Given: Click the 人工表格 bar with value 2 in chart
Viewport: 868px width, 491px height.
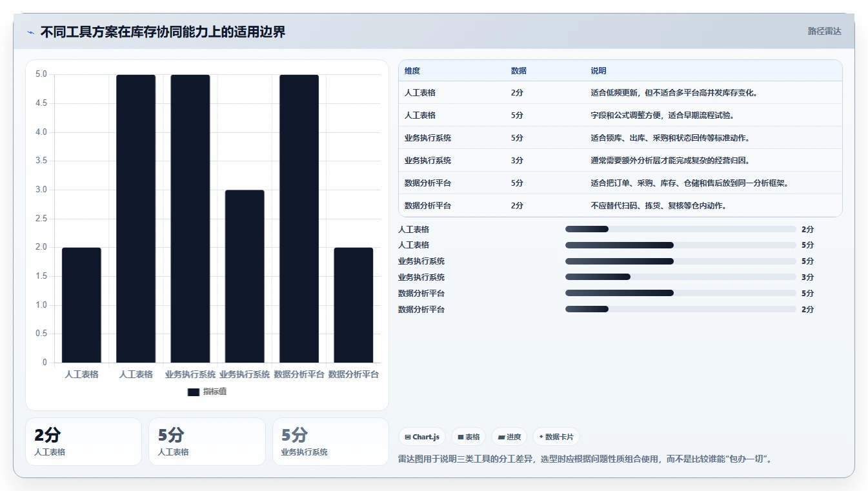Looking at the screenshot, I should [81, 305].
